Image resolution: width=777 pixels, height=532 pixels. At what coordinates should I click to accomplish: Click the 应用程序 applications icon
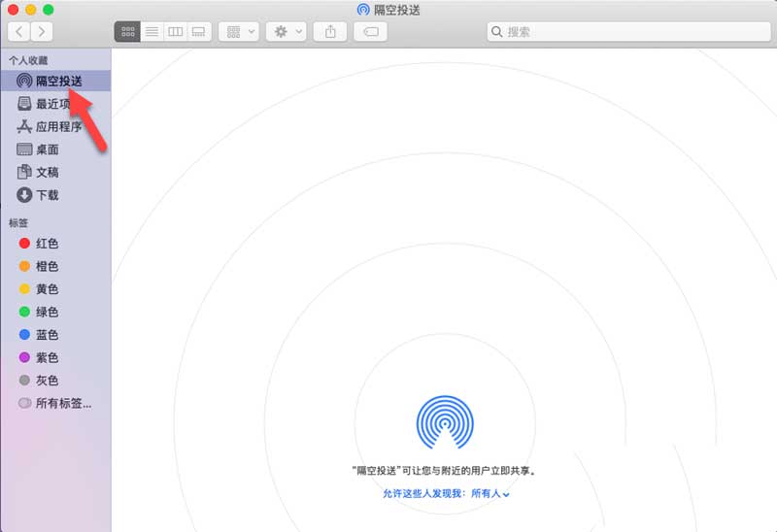(x=24, y=127)
